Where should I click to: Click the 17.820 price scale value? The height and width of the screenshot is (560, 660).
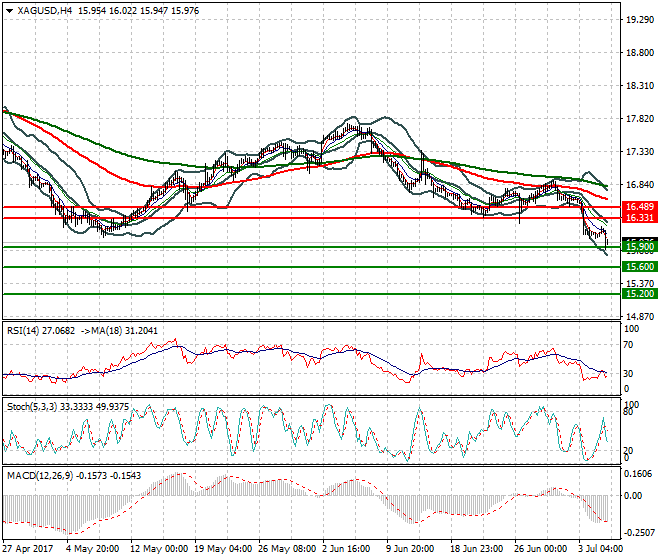[x=640, y=119]
